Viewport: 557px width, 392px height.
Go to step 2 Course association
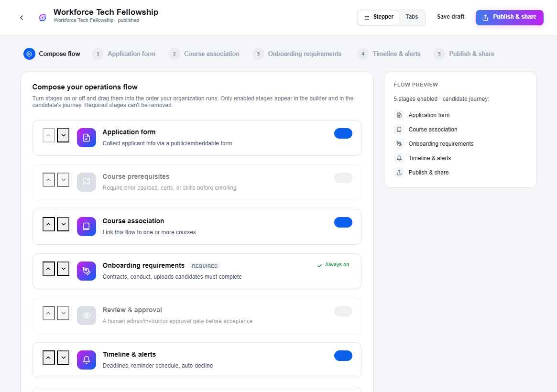coord(204,54)
